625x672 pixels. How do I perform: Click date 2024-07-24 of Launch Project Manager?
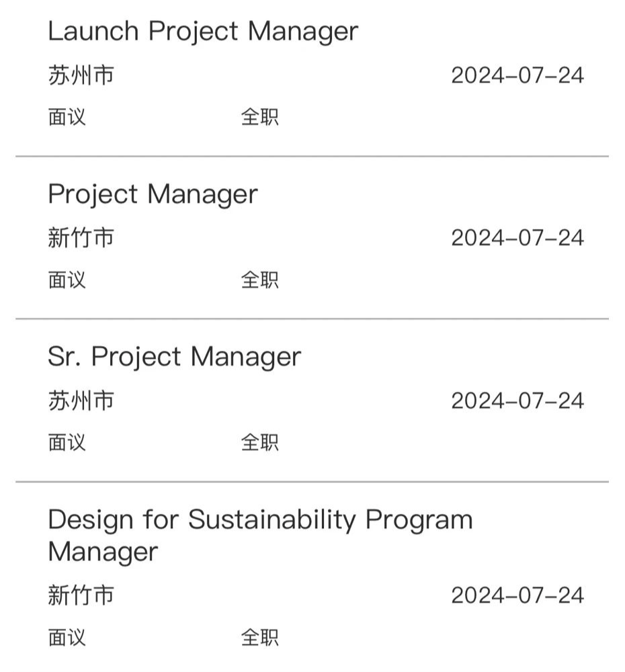coord(517,75)
